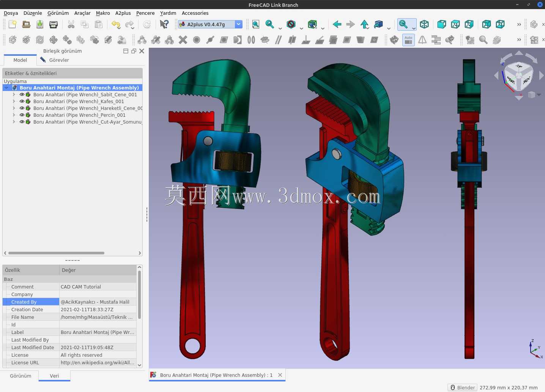Screen dimensions: 545x392
Task: Click the model tree horizontal scrollbar
Action: pos(56,253)
